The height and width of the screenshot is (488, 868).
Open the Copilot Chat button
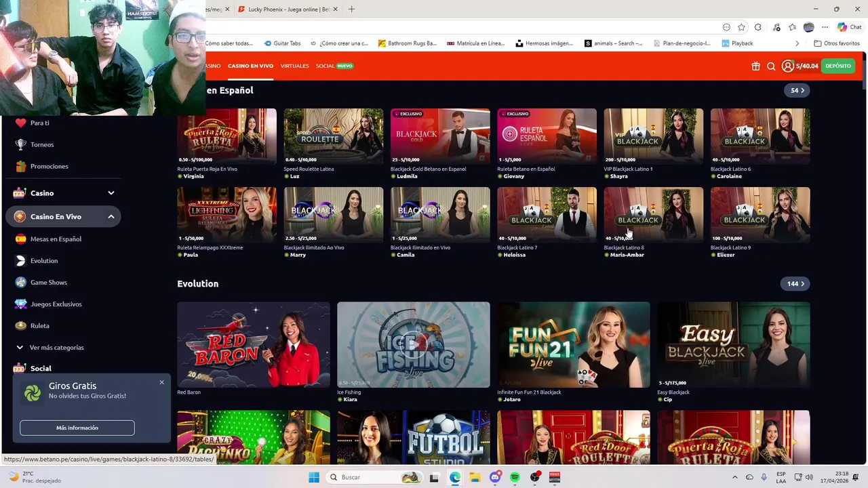click(849, 27)
